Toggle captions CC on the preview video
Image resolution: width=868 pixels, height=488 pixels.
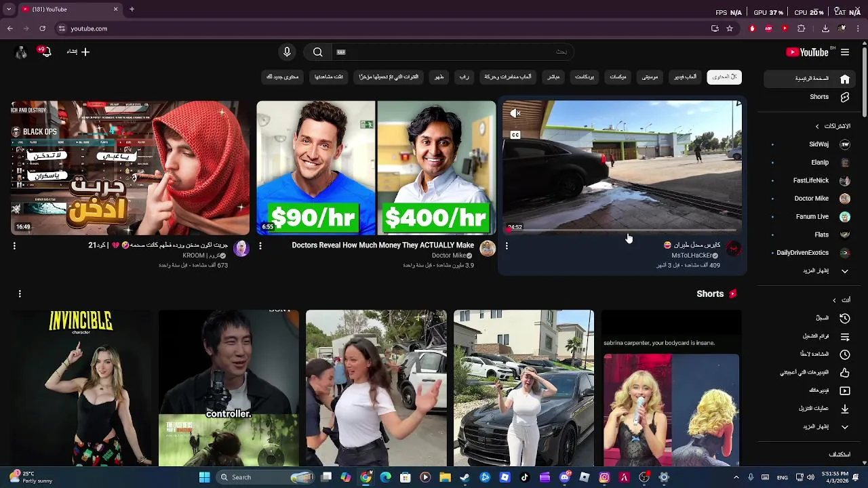(x=515, y=135)
